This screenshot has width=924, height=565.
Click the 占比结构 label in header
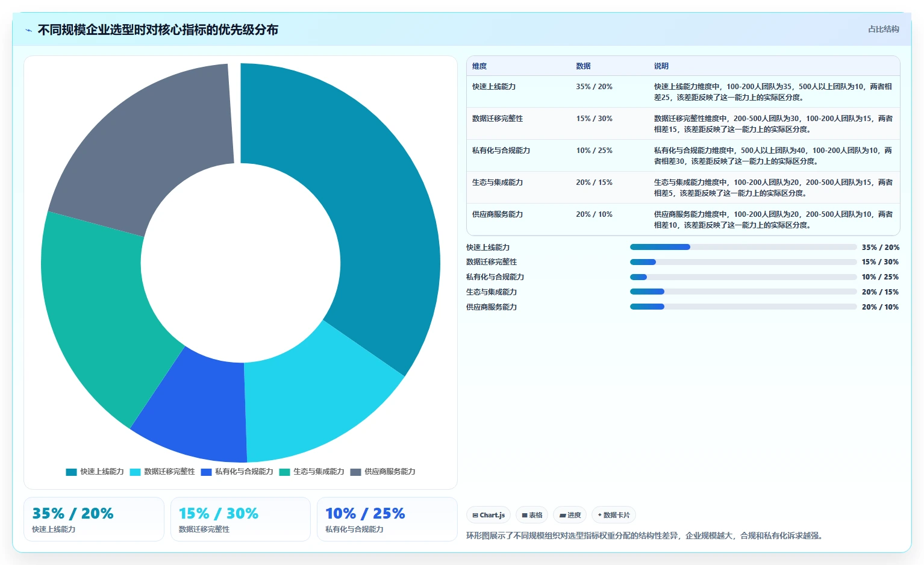(x=883, y=29)
